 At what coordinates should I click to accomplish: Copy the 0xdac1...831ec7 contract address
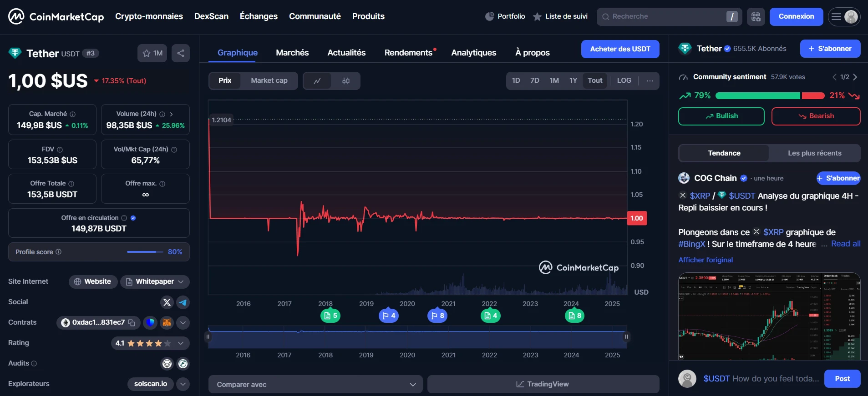click(x=132, y=323)
